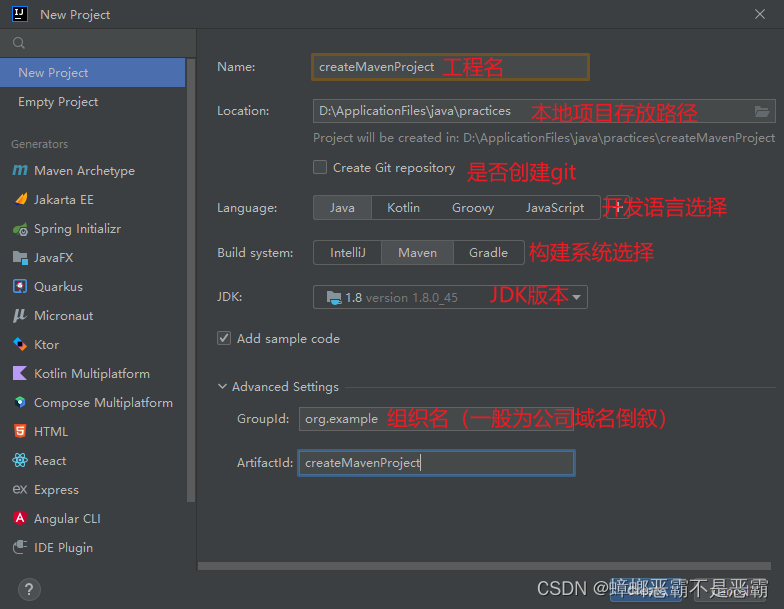The image size is (784, 609).
Task: Click the IntelliJ IDEA logo icon
Action: [x=20, y=14]
